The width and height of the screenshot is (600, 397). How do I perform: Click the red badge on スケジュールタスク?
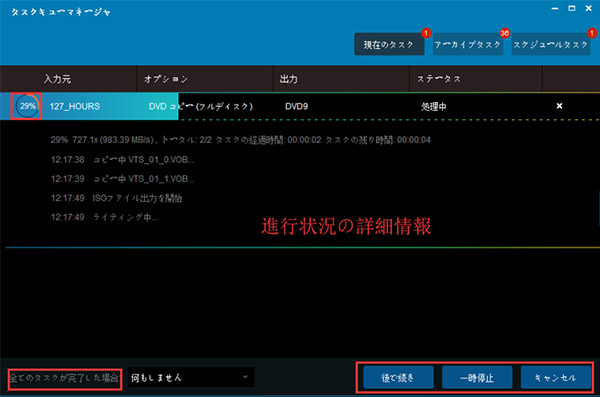[592, 33]
